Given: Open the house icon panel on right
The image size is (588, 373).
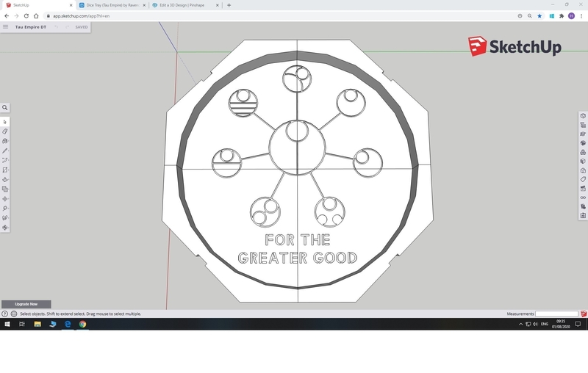Looking at the screenshot, I should coord(583,170).
